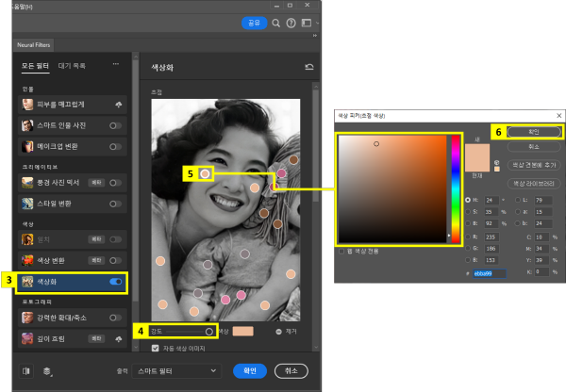Click the 색상 swatch below the preview
This screenshot has height=392, width=566.
coord(243,332)
